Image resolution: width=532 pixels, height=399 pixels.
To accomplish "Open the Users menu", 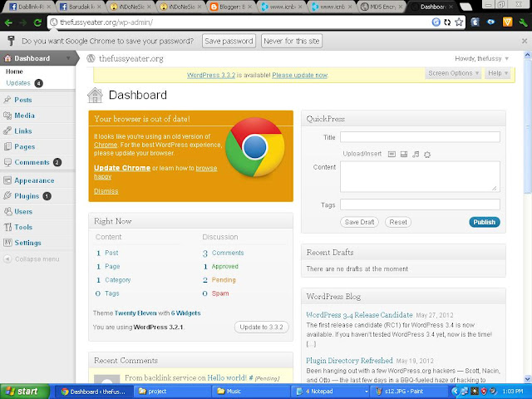I will pos(23,212).
